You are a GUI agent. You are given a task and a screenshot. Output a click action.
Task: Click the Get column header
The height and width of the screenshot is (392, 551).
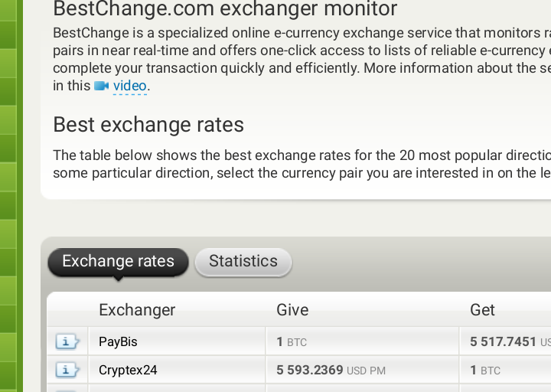coord(482,310)
